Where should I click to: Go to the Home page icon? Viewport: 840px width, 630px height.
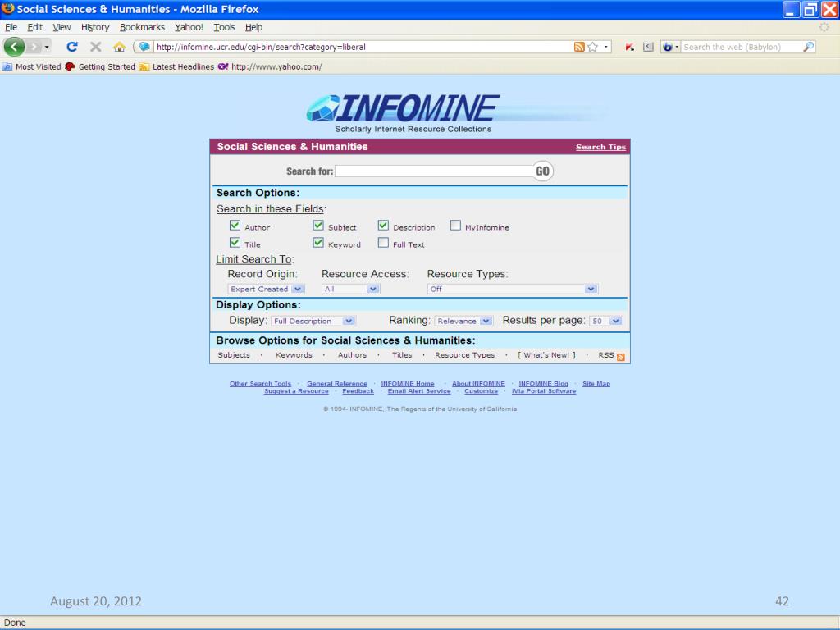(x=119, y=47)
